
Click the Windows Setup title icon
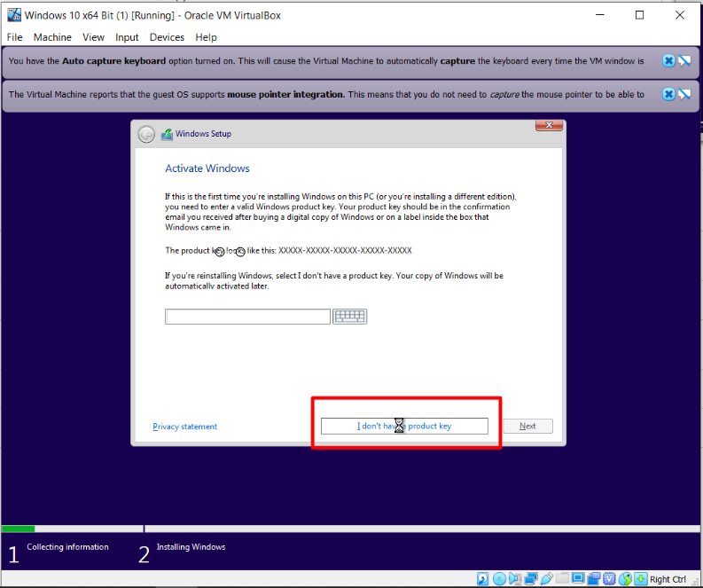pyautogui.click(x=167, y=134)
